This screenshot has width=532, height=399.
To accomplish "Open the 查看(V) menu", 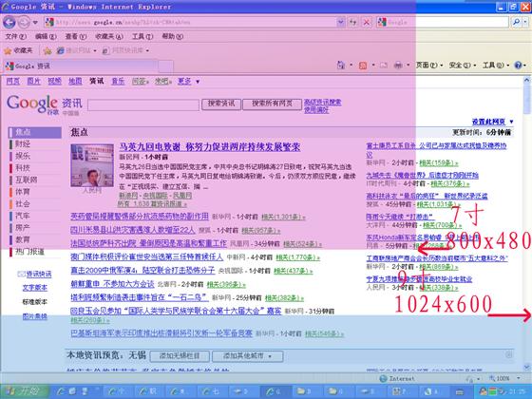I will (x=76, y=36).
